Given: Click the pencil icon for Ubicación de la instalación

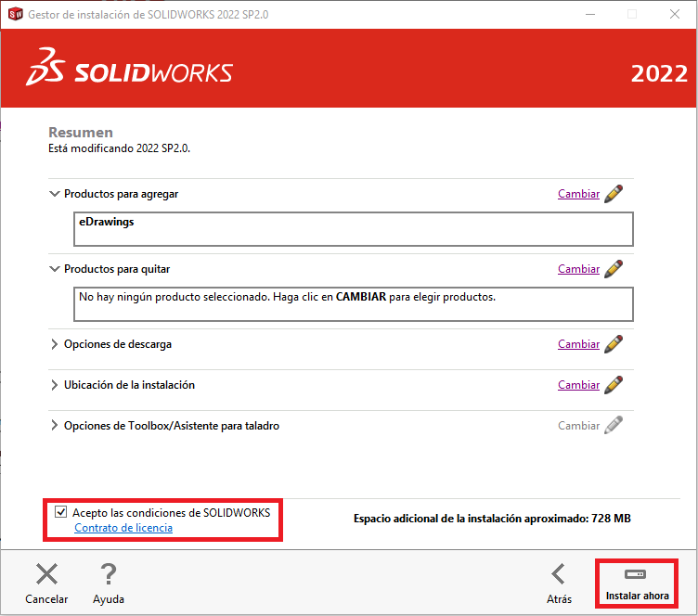Looking at the screenshot, I should point(614,385).
